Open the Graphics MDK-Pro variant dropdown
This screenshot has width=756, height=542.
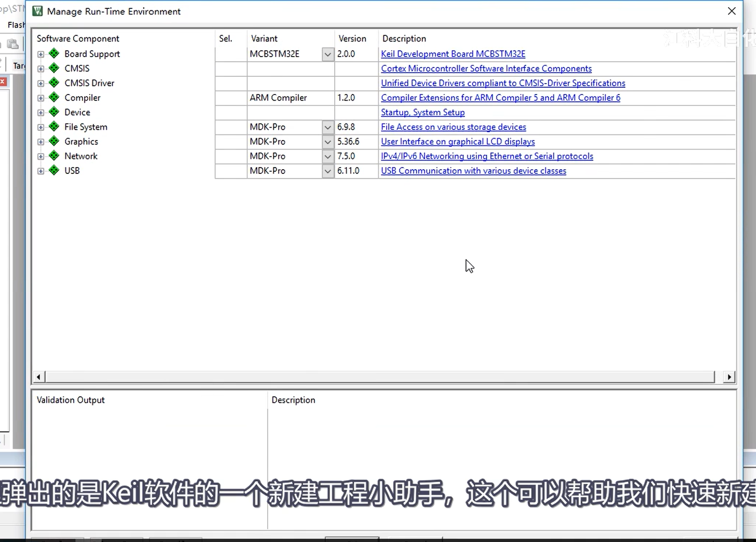pyautogui.click(x=328, y=142)
